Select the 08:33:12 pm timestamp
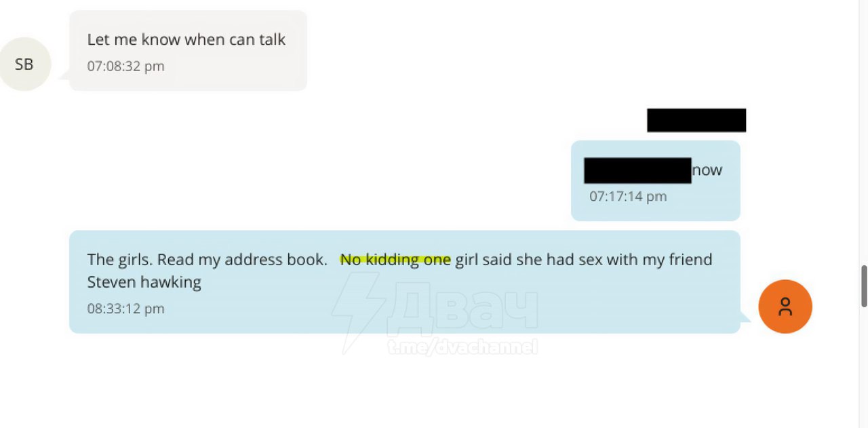Viewport: 868px width, 428px height. (125, 309)
